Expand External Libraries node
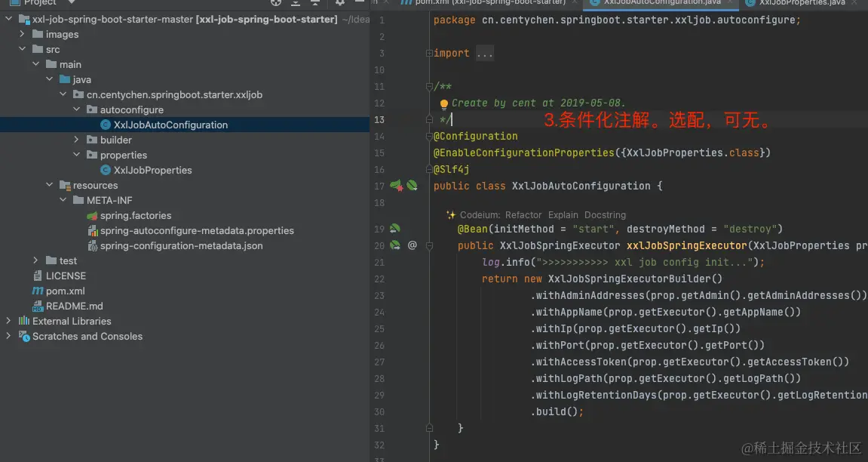Viewport: 868px width, 462px height. pyautogui.click(x=8, y=321)
